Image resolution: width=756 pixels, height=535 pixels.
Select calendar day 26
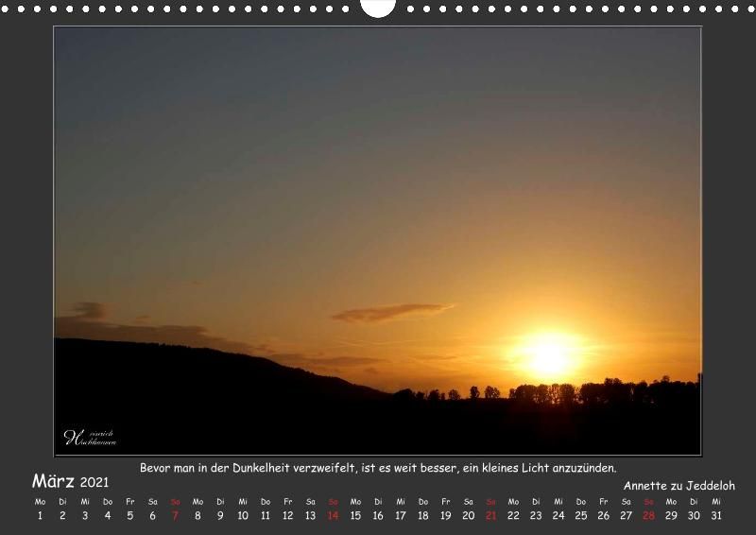coord(604,516)
